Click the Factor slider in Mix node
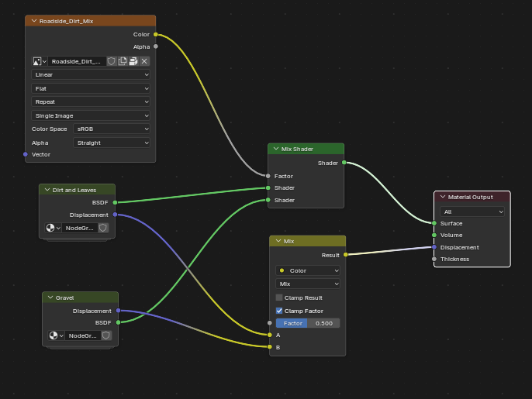The height and width of the screenshot is (399, 532). click(x=308, y=323)
